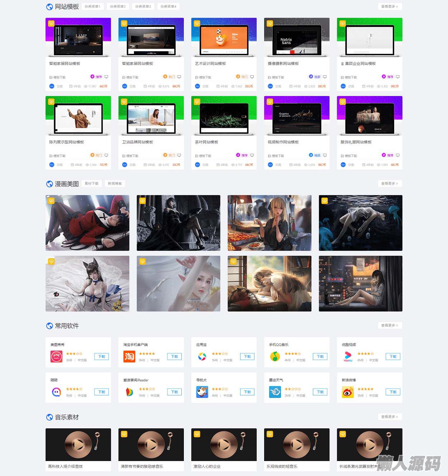Open the 美图秀秀 app icon

point(56,356)
